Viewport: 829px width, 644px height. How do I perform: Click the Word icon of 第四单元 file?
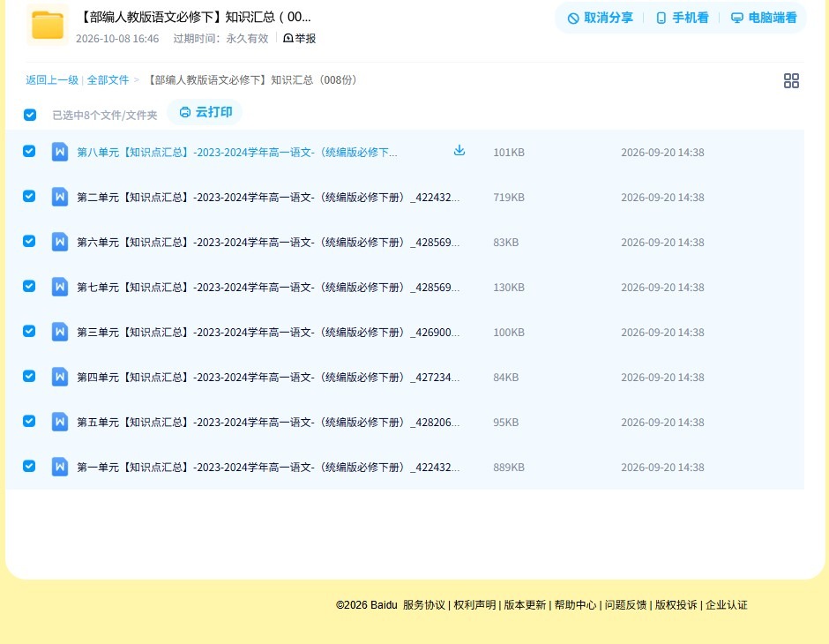pyautogui.click(x=60, y=377)
